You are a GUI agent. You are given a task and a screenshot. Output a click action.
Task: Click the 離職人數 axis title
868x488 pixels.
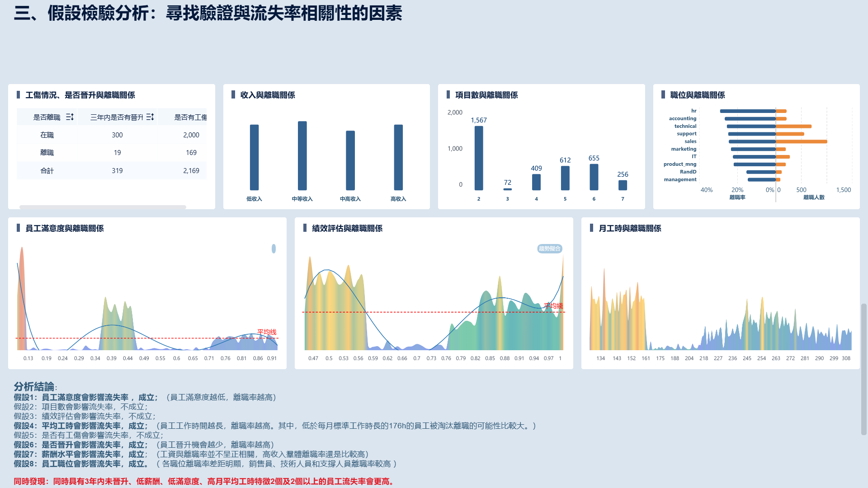click(x=814, y=197)
